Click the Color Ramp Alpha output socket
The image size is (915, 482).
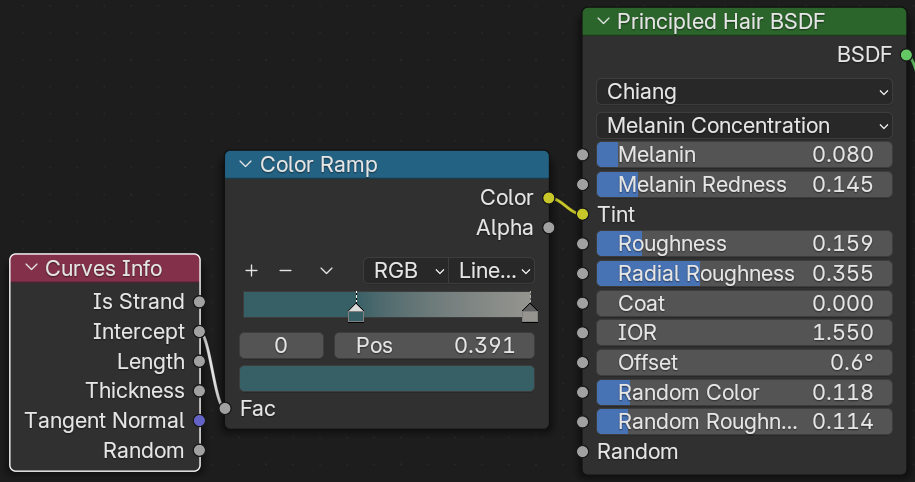tap(548, 228)
